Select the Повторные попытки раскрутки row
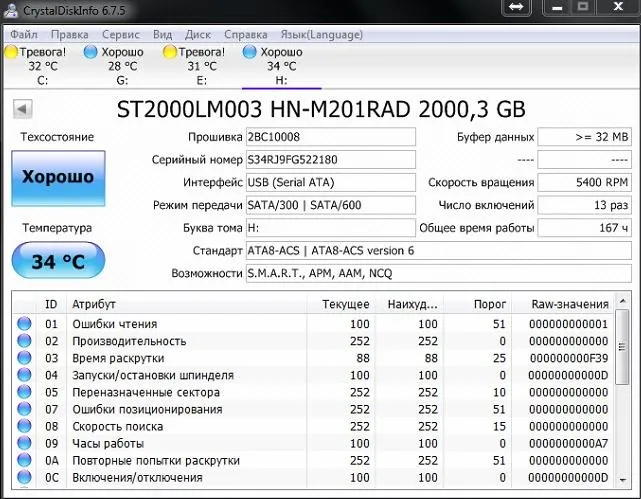Image resolution: width=641 pixels, height=499 pixels. point(313,460)
